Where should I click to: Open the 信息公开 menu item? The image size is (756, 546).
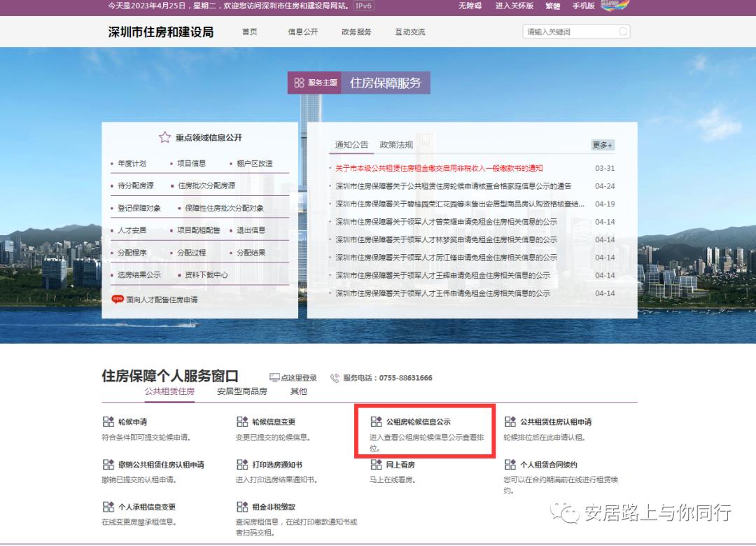(302, 31)
